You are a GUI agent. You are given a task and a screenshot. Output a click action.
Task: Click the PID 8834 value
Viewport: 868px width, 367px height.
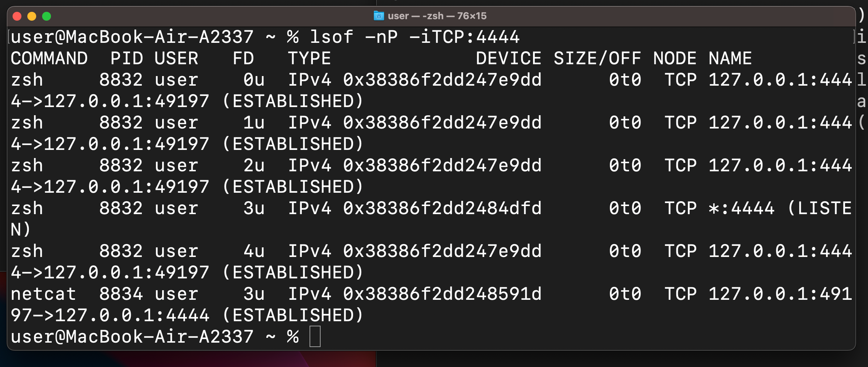pos(121,294)
